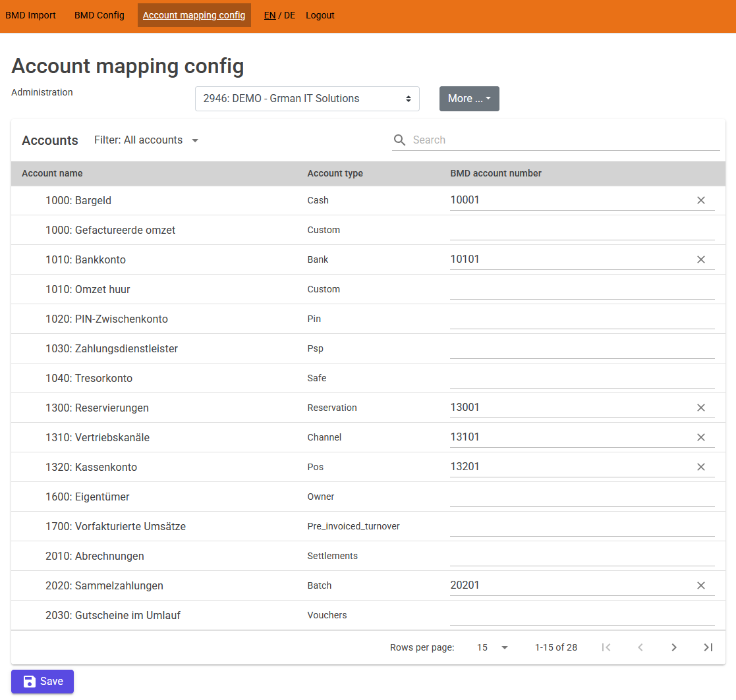Fill BMD number for Omzet huur

coord(582,289)
